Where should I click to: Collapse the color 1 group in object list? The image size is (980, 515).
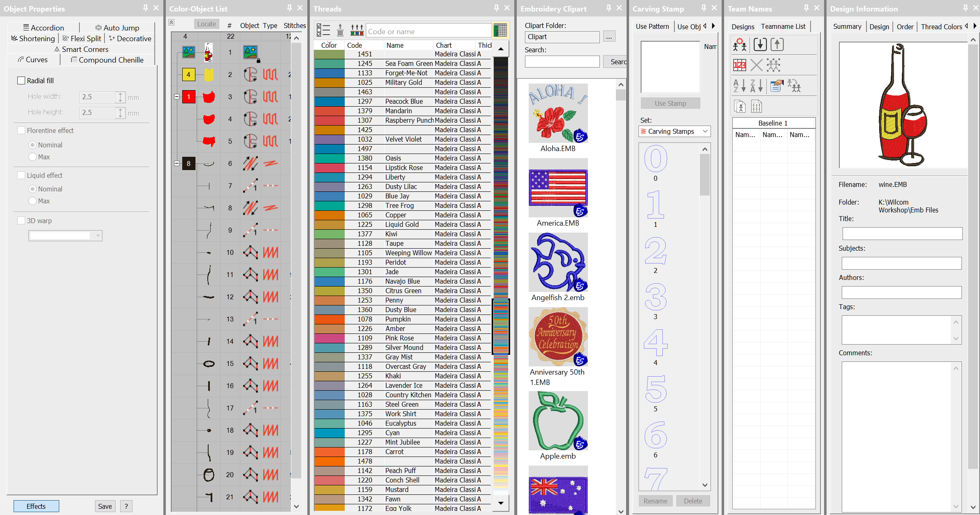pos(176,97)
